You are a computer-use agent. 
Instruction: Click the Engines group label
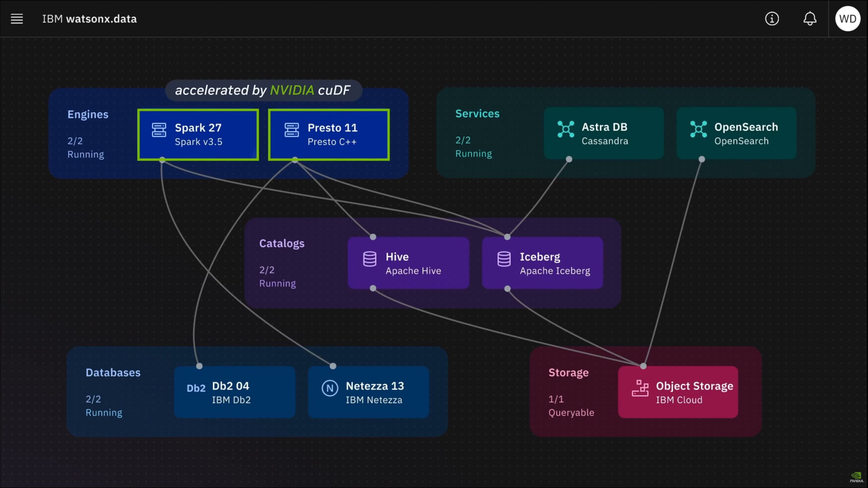pyautogui.click(x=88, y=115)
